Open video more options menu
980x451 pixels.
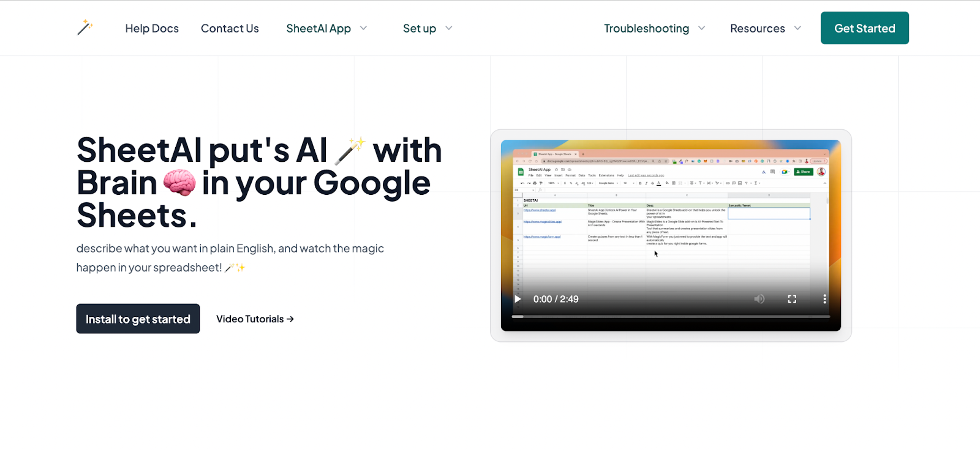click(824, 299)
